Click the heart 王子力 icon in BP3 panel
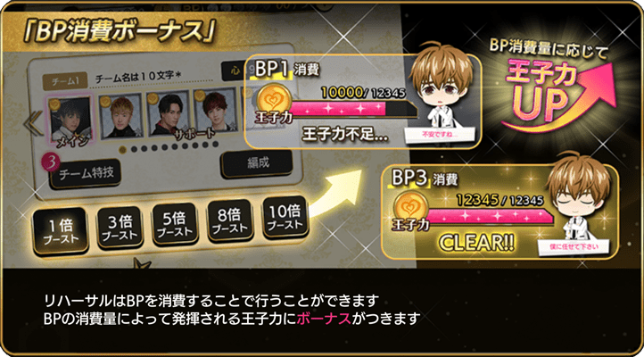This screenshot has height=357, width=644. click(x=410, y=209)
